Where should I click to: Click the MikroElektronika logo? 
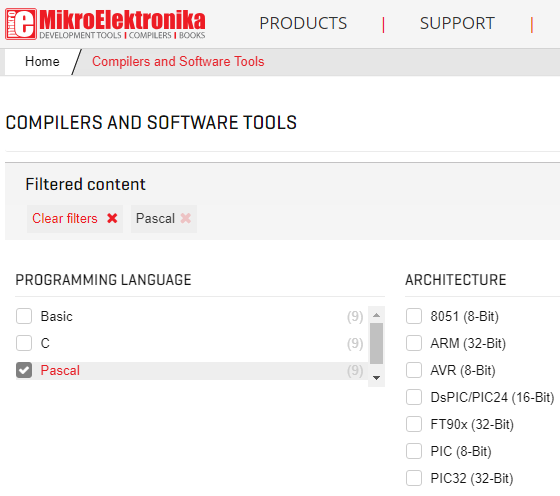[105, 24]
